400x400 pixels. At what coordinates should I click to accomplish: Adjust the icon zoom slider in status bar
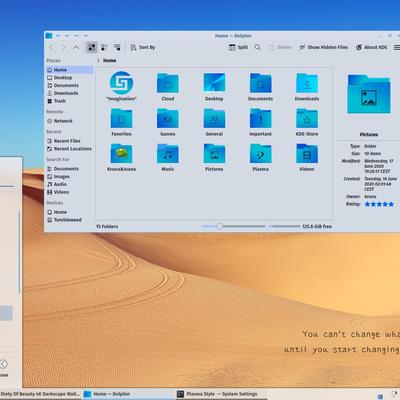coord(233,226)
